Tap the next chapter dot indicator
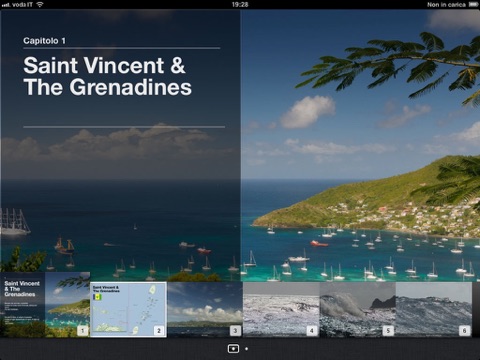The height and width of the screenshot is (360, 480). click(246, 349)
